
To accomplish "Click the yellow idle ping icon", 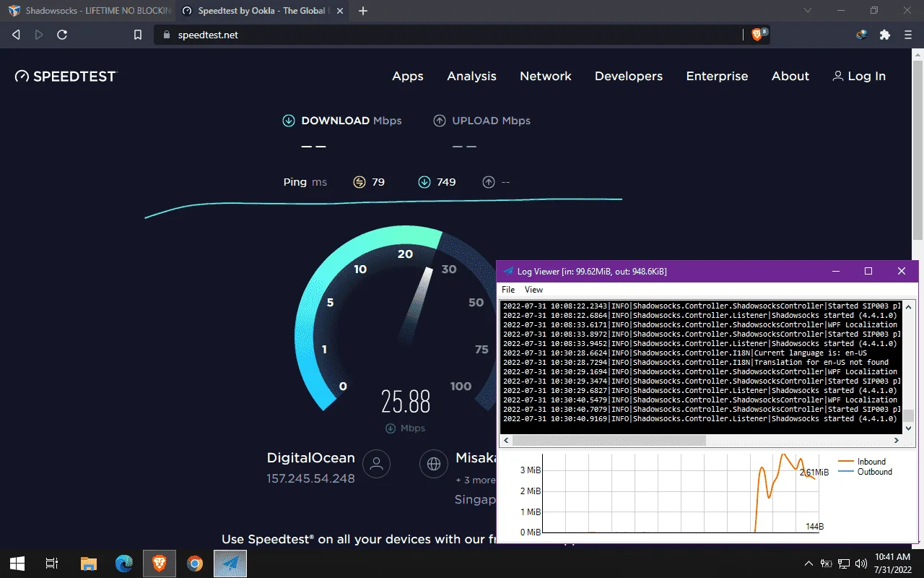I will pyautogui.click(x=359, y=182).
